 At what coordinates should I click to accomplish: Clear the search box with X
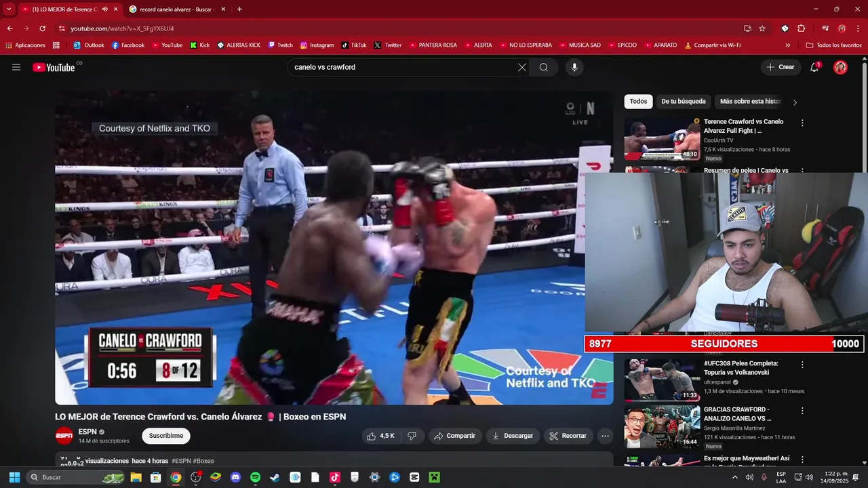coord(522,67)
